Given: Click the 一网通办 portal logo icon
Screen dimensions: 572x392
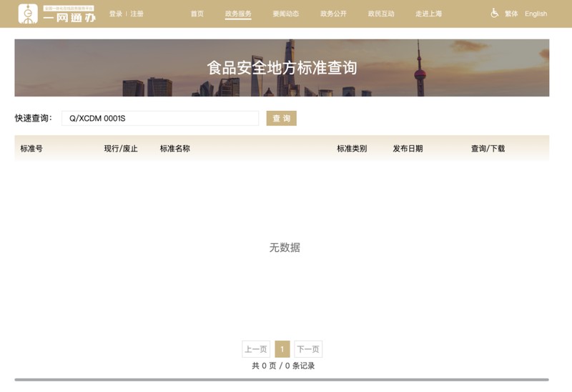Looking at the screenshot, I should tap(28, 14).
